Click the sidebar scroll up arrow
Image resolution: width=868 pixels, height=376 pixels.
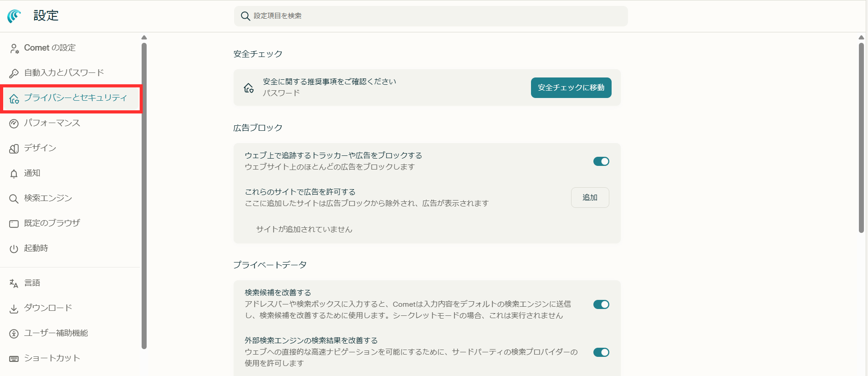point(144,37)
